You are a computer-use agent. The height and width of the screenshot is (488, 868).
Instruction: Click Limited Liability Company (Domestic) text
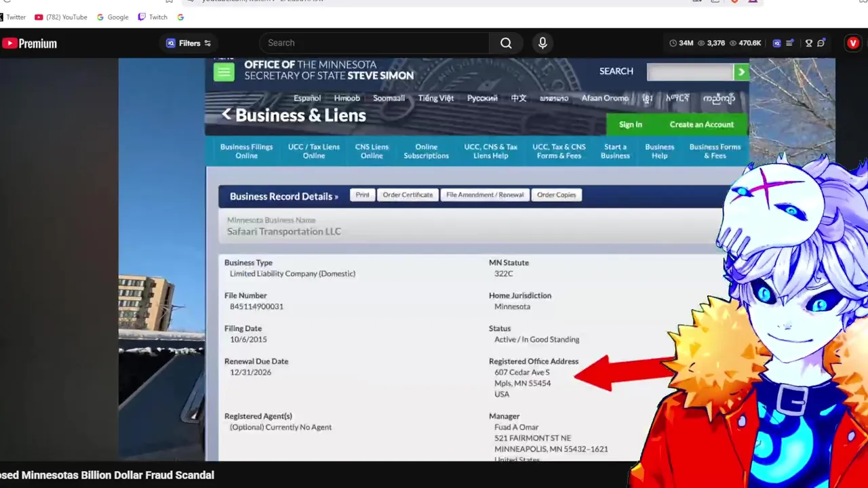292,273
